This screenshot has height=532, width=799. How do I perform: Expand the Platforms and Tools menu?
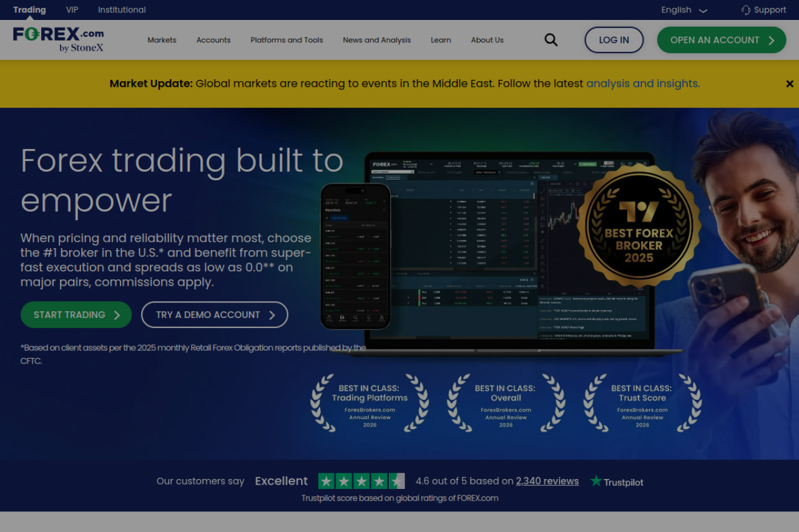(287, 40)
